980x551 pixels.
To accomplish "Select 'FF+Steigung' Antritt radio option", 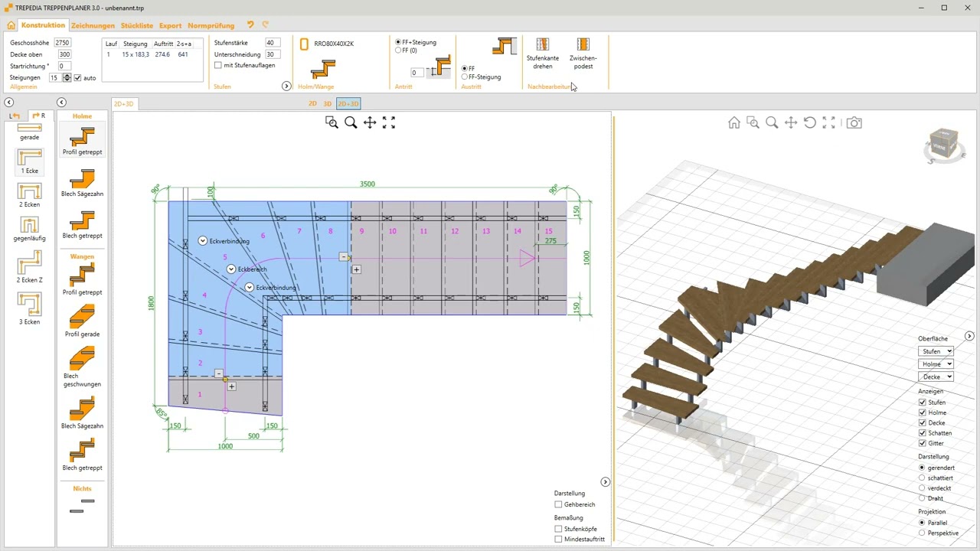I will 398,42.
